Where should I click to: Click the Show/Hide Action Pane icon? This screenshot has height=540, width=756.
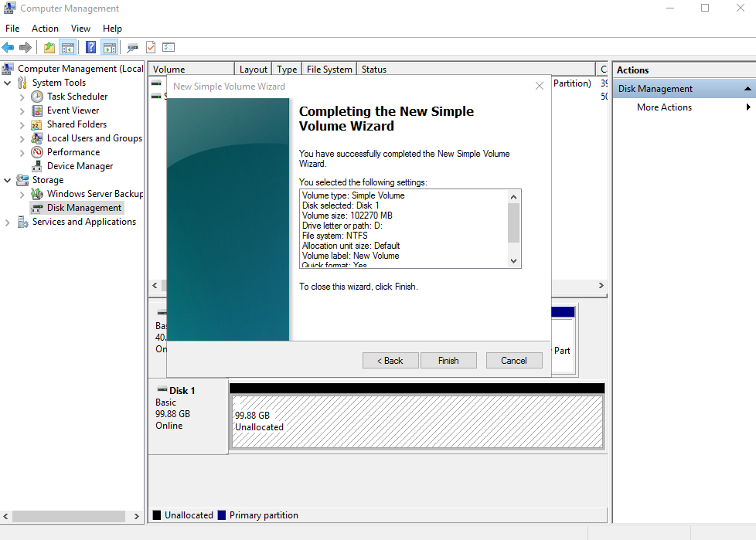coord(109,48)
